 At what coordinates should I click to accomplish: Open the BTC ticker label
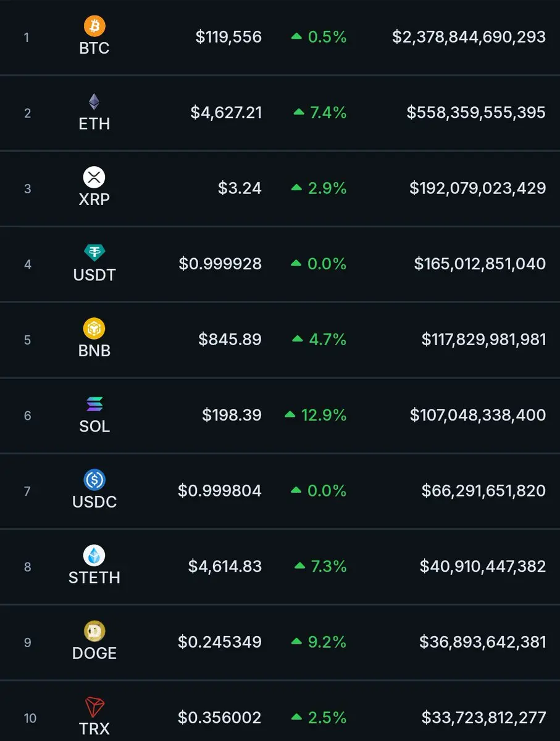94,48
